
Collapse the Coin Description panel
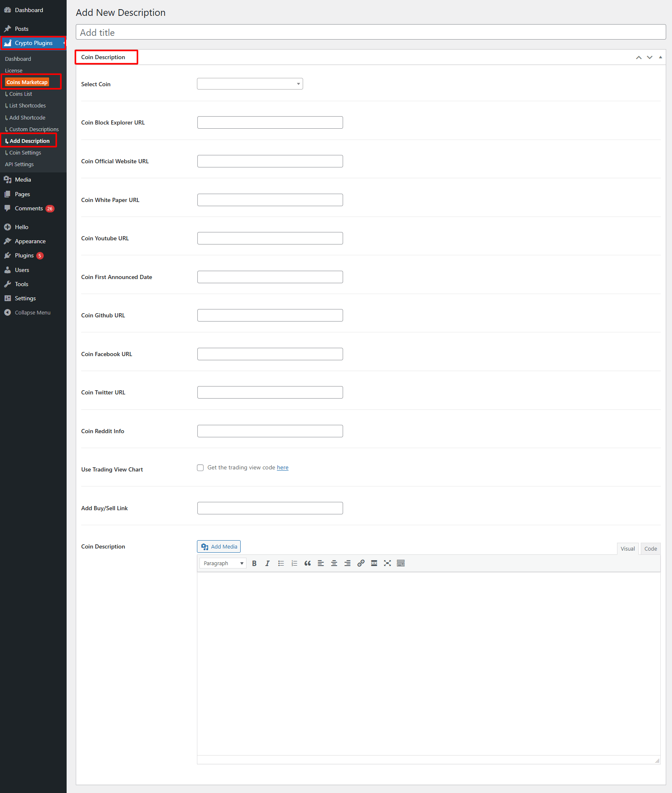(x=660, y=57)
